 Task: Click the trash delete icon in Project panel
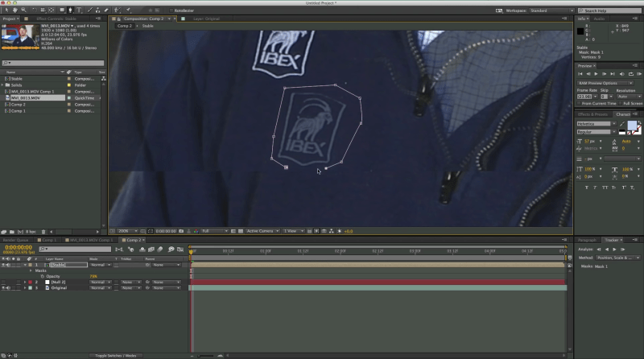click(x=43, y=232)
